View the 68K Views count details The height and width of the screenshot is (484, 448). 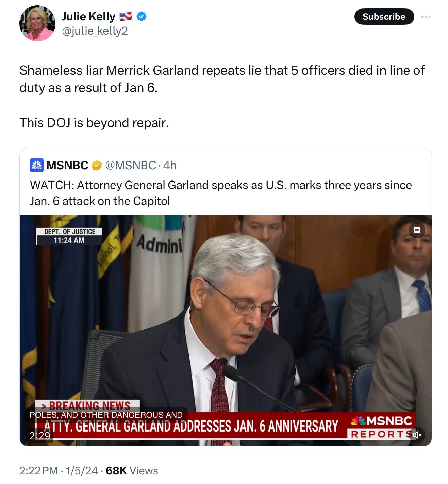[x=132, y=471]
